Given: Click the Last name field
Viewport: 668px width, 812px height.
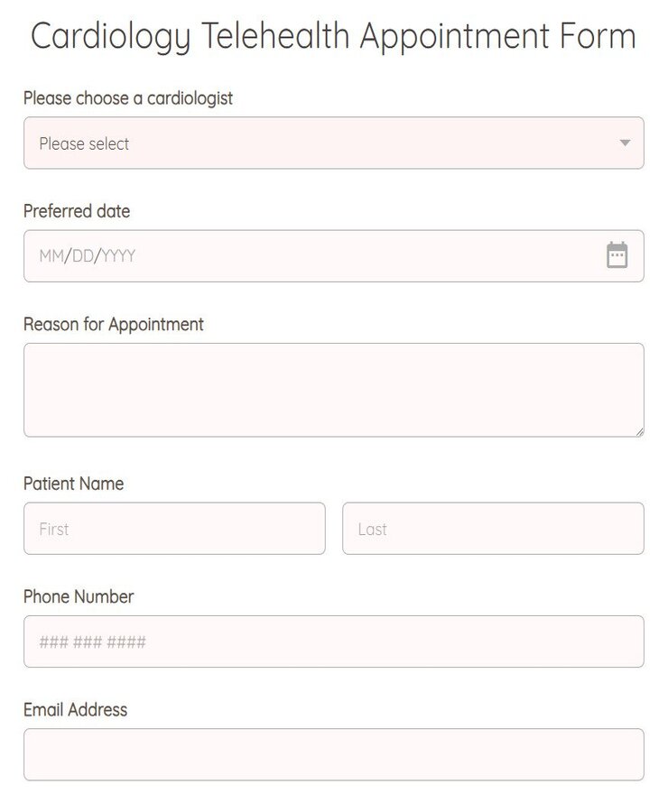Looking at the screenshot, I should point(493,529).
